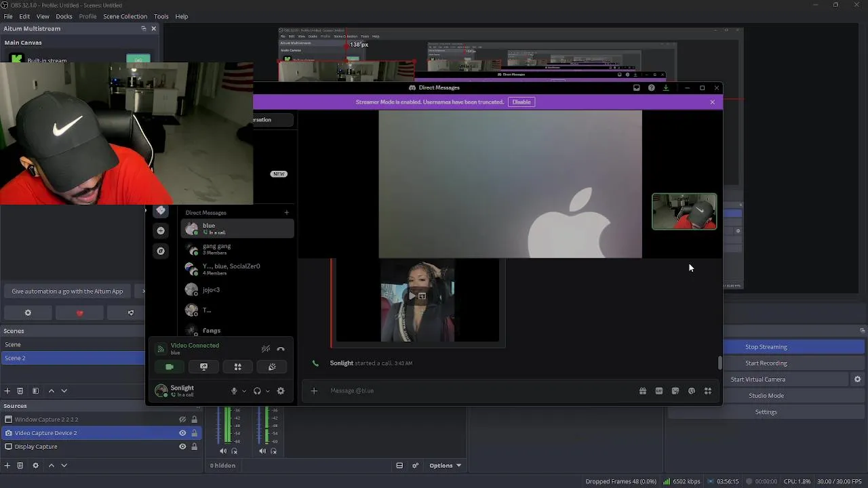Toggle audio mixer layout icon

[399, 466]
